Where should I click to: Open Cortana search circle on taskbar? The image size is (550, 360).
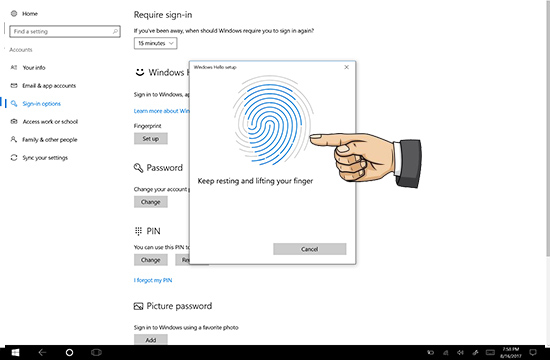tap(69, 352)
